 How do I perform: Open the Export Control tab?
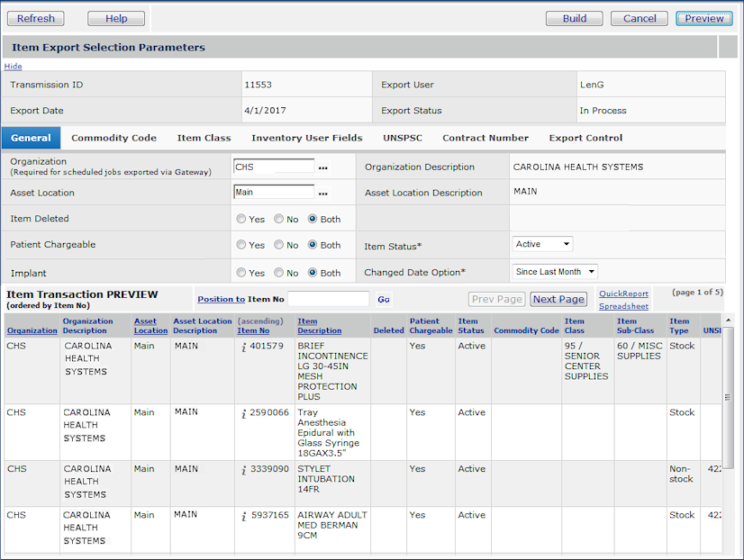pyautogui.click(x=585, y=138)
